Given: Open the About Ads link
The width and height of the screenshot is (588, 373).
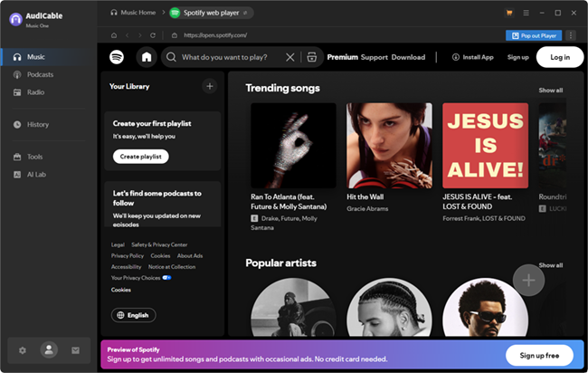Looking at the screenshot, I should (190, 255).
